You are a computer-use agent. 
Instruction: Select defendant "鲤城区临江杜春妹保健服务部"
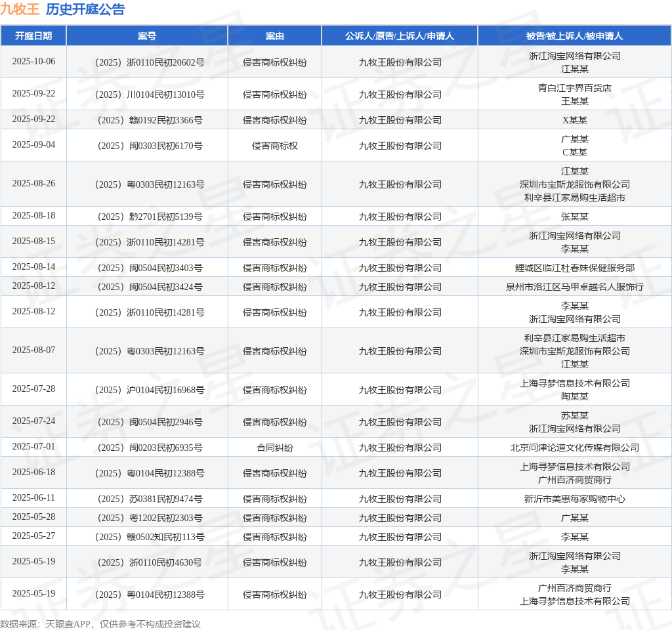click(575, 268)
